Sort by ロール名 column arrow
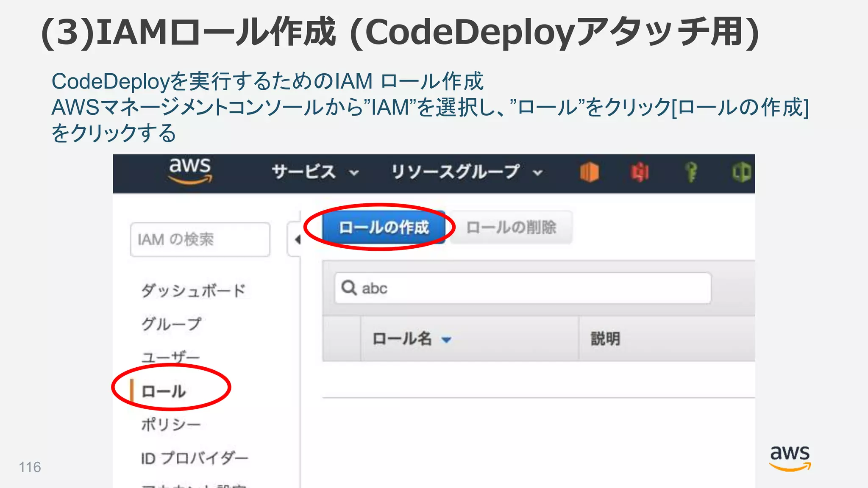 pyautogui.click(x=446, y=340)
